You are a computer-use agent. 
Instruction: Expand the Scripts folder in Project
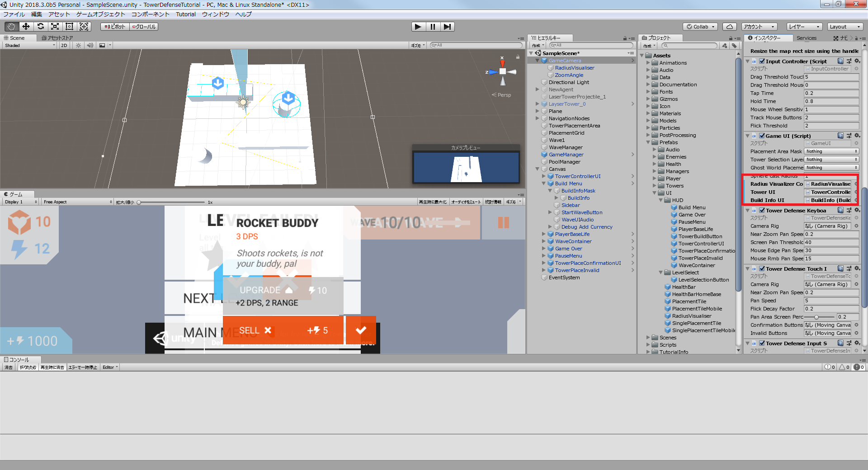[x=648, y=345]
